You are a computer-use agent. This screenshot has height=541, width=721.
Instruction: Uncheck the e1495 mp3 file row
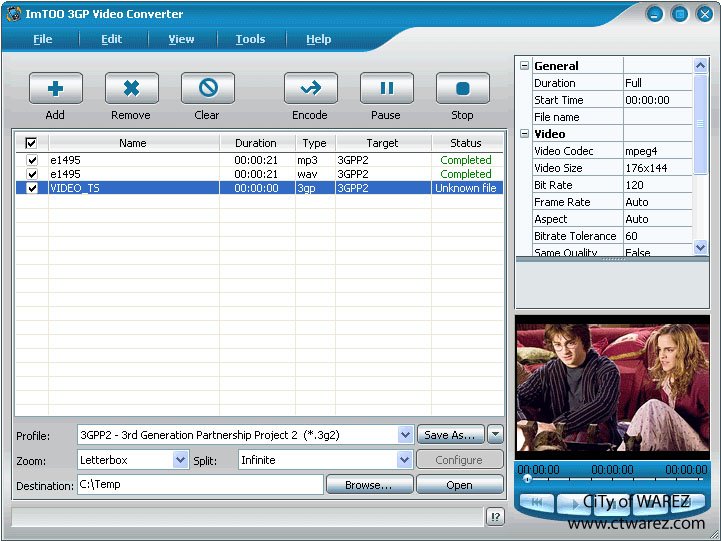[x=32, y=160]
